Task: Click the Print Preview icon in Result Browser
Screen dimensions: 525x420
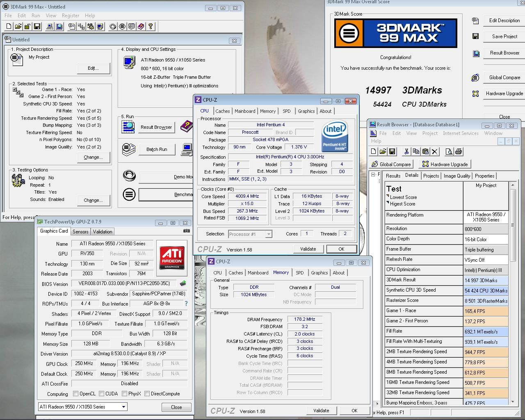Action: coord(449,152)
